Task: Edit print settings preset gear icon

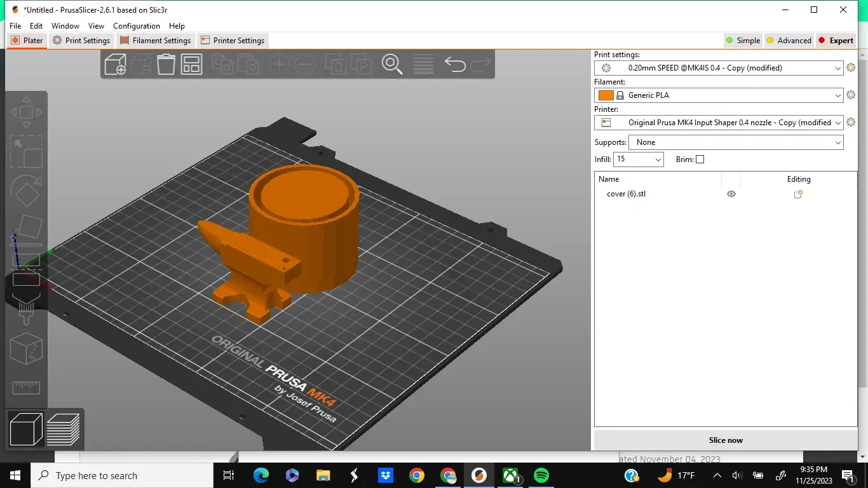Action: click(x=851, y=68)
